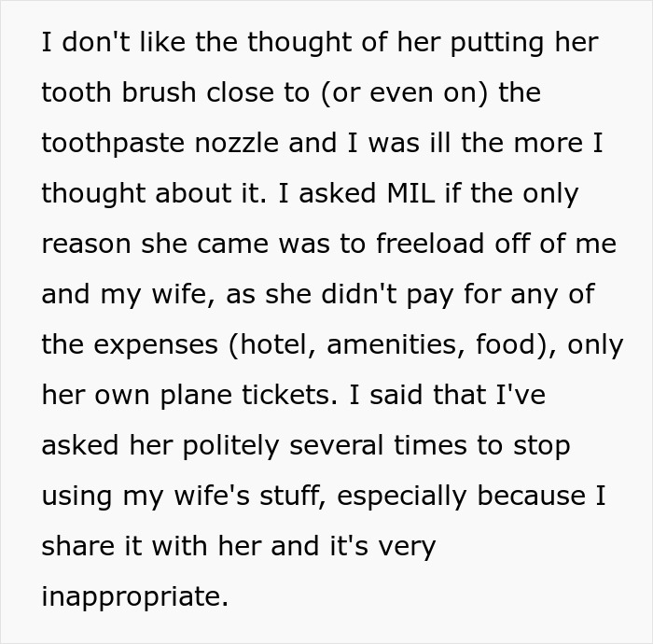The image size is (653, 644).
Task: Click the acronym "MIL" in the paragraph
Action: click(x=410, y=193)
